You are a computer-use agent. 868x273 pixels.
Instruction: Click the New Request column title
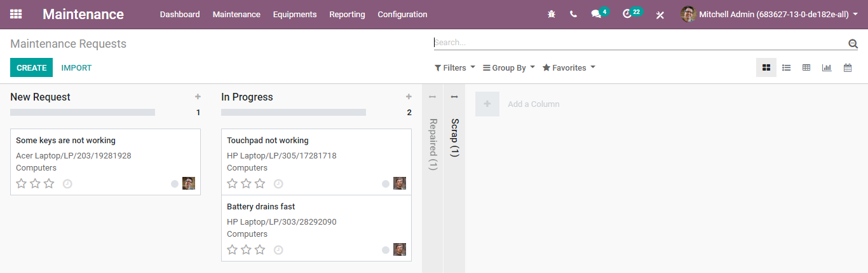point(41,97)
